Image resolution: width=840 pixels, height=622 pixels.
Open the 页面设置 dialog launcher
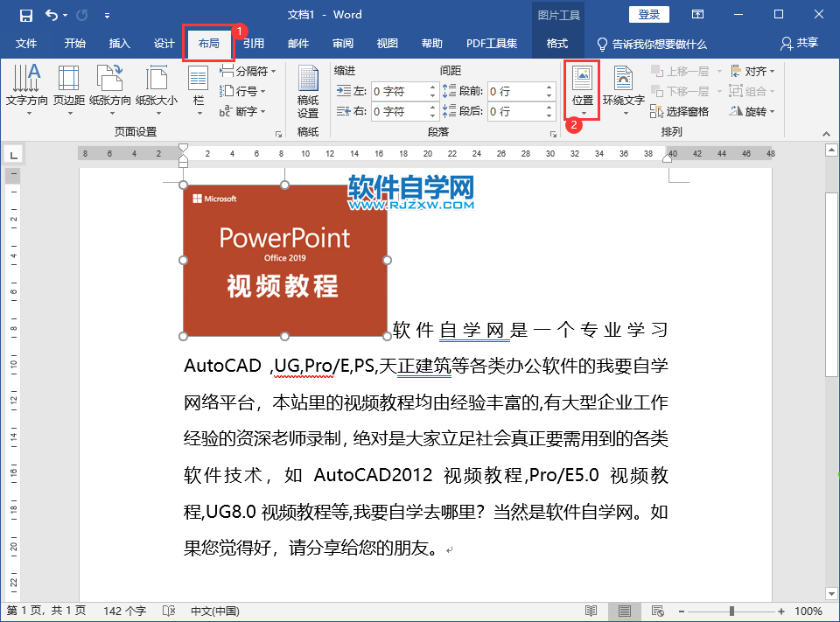click(278, 134)
